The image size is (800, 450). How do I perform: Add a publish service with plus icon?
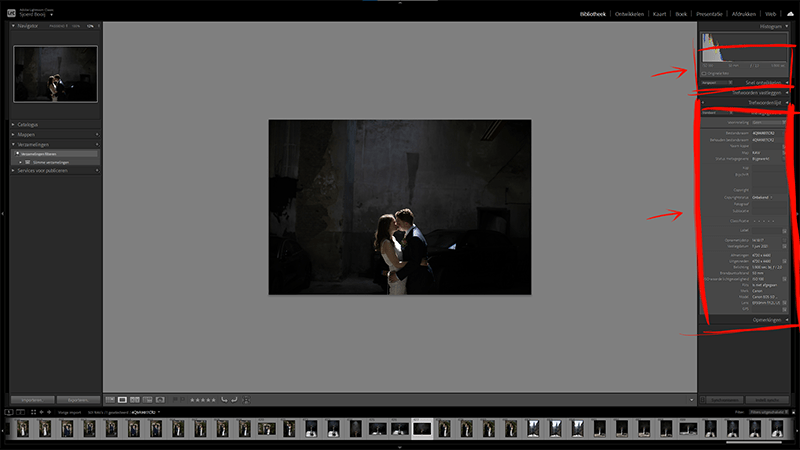[97, 170]
